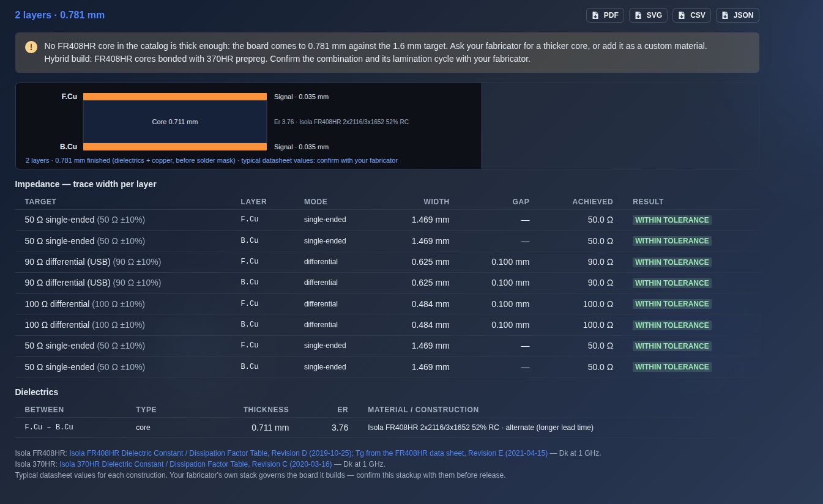Open the Isola 370HR Dielectric Constant table link

coord(196,464)
